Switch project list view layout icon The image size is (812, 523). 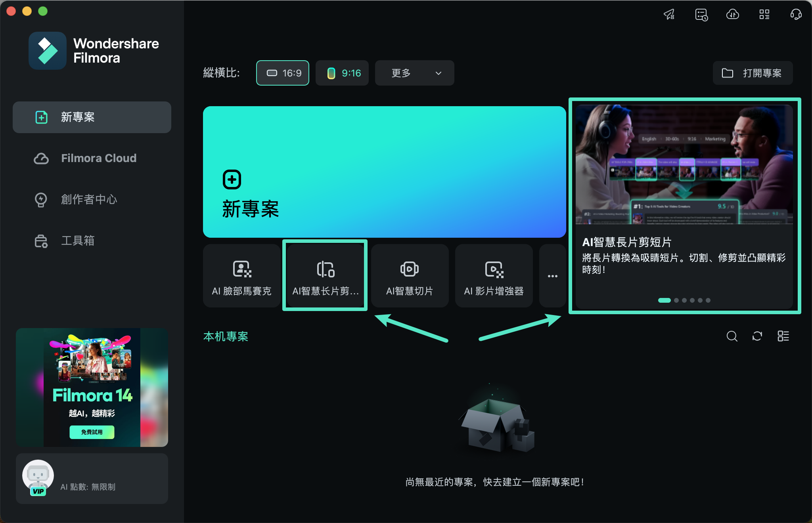click(783, 336)
